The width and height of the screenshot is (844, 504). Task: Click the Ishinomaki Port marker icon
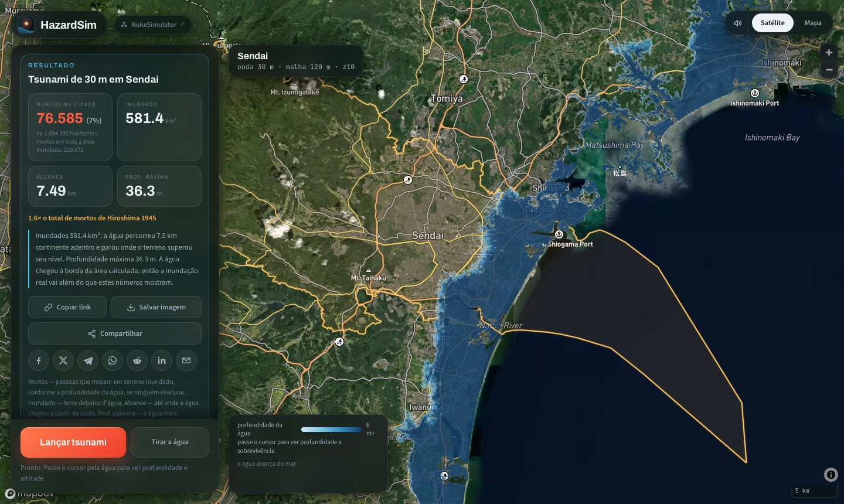[x=755, y=93]
